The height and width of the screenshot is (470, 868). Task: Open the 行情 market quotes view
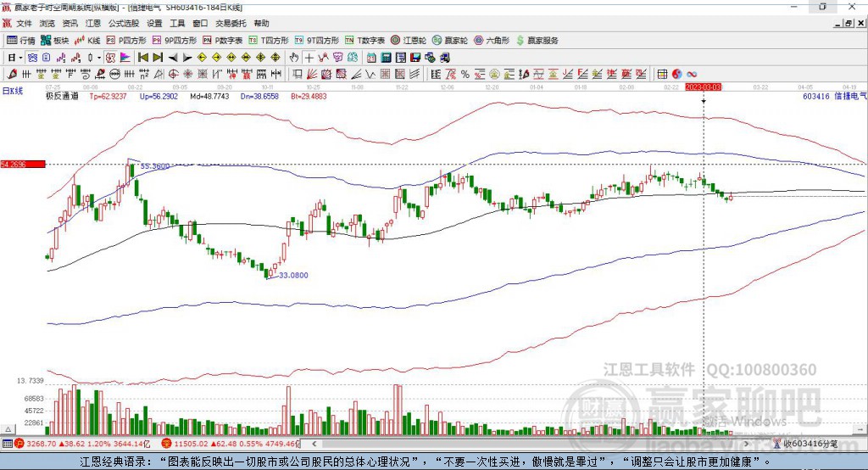[20, 41]
